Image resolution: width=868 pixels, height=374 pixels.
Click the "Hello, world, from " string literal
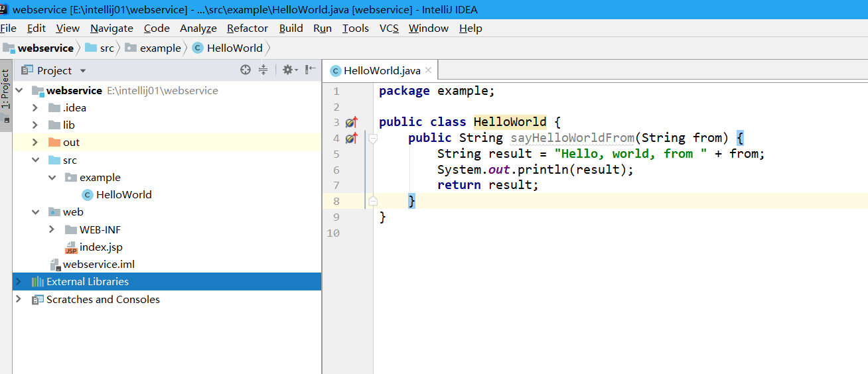tap(631, 154)
